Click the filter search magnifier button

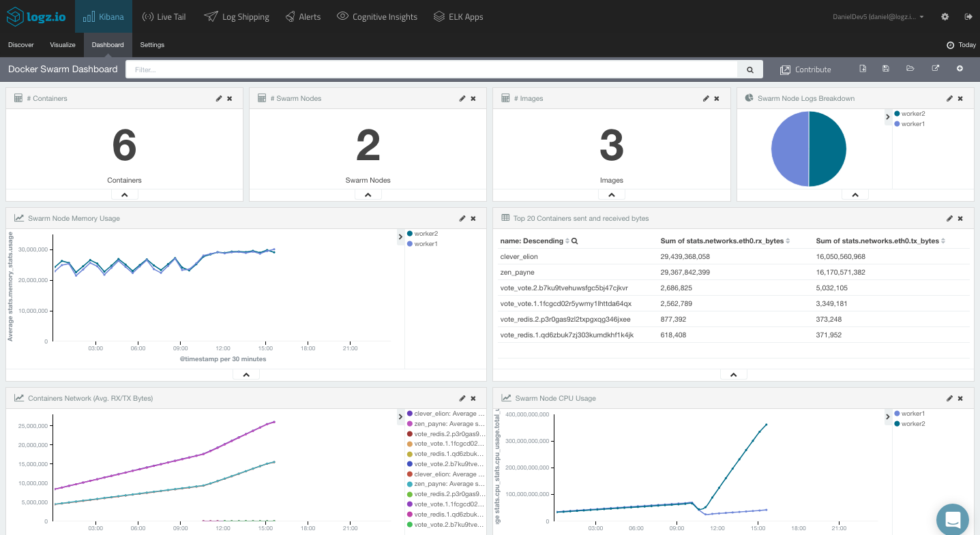pyautogui.click(x=750, y=70)
